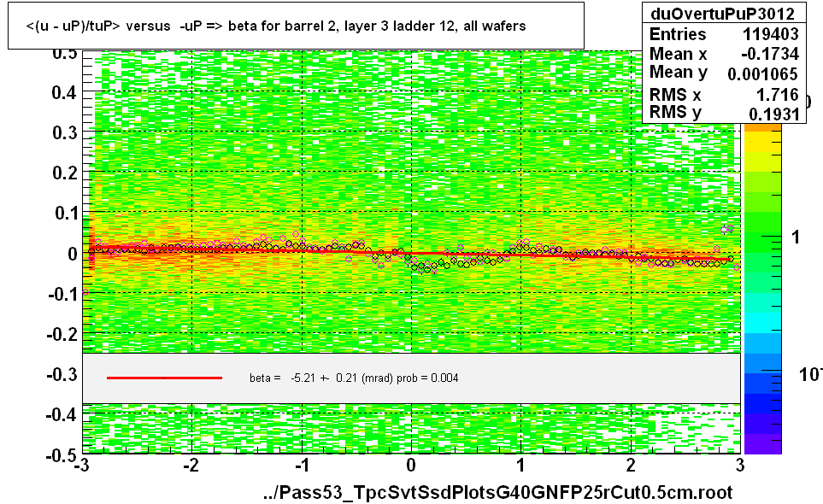
Task: Click the x-axis label 0
Action: (411, 466)
